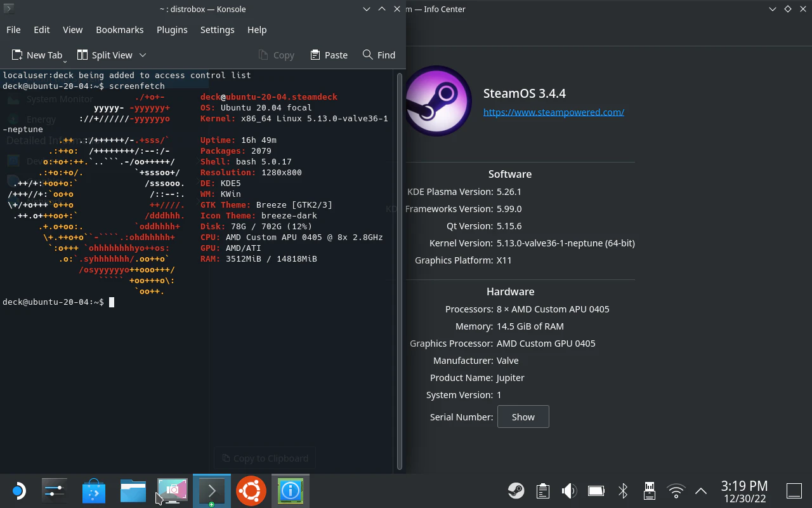The image size is (812, 508).
Task: Open Wi-Fi networks tray icon
Action: pyautogui.click(x=676, y=491)
